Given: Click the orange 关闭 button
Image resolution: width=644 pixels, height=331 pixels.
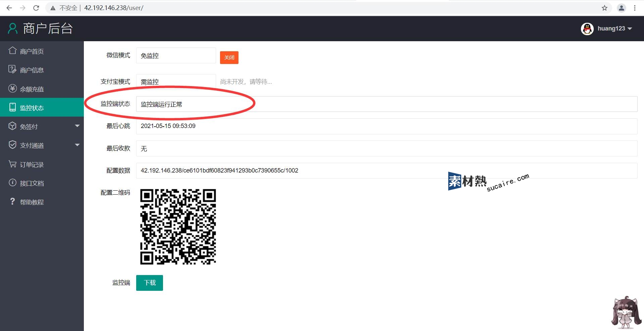Looking at the screenshot, I should [229, 57].
